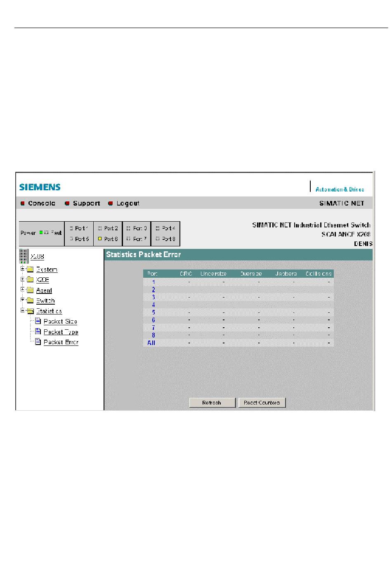Click the Packet Error page icon

[38, 341]
